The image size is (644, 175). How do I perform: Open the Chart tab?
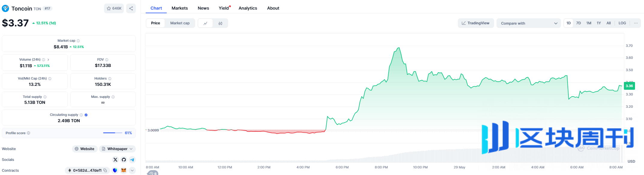coord(156,8)
